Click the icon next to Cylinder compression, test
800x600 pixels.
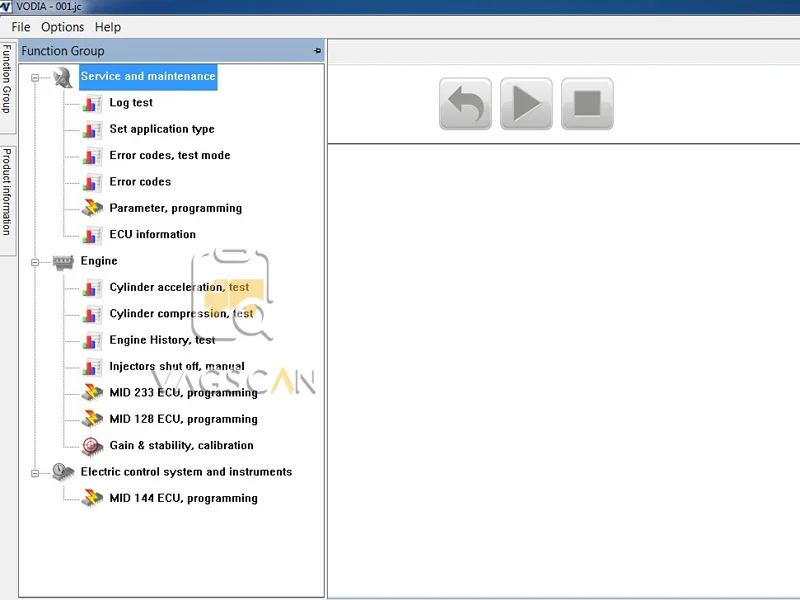92,314
